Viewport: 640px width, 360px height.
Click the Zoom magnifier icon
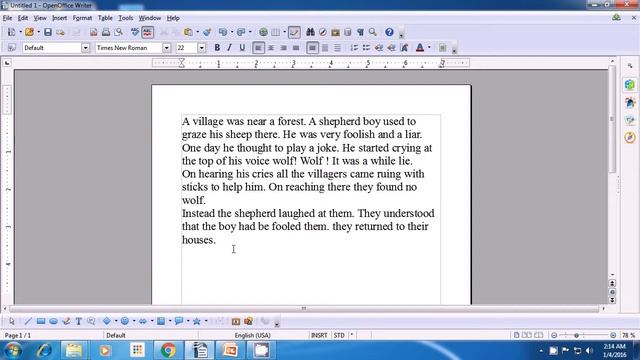point(373,32)
